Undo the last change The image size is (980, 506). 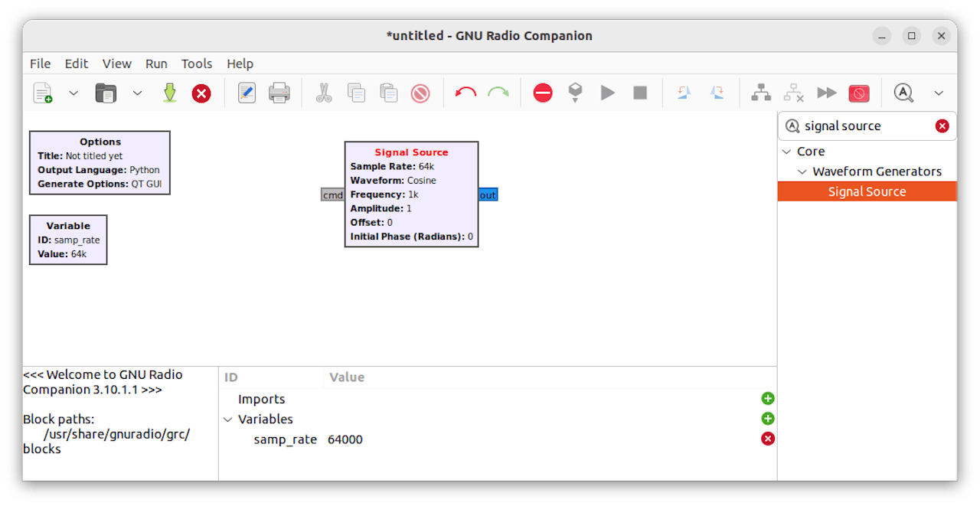click(x=465, y=93)
